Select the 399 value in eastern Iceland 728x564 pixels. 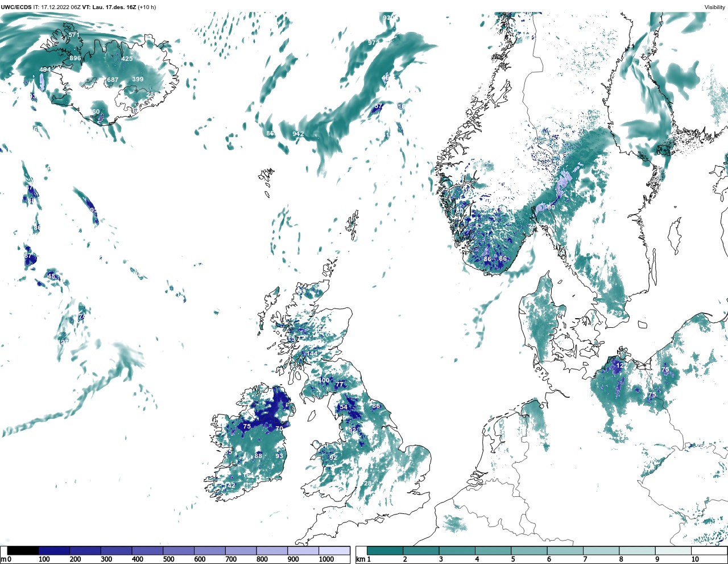click(x=138, y=79)
